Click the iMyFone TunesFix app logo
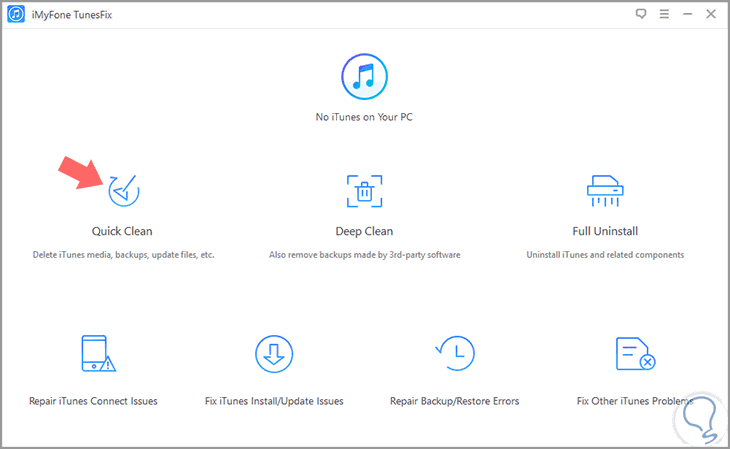 16,14
